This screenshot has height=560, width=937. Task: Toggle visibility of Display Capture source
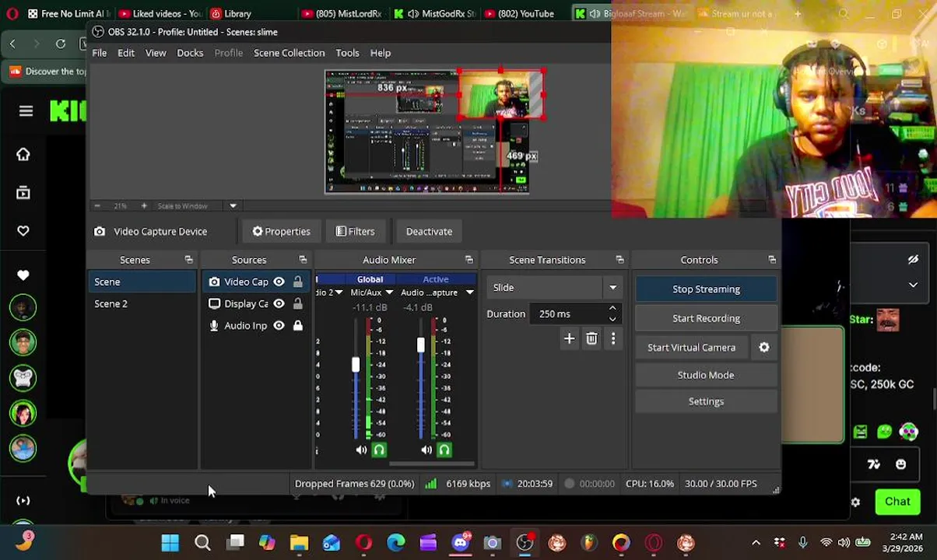point(279,303)
